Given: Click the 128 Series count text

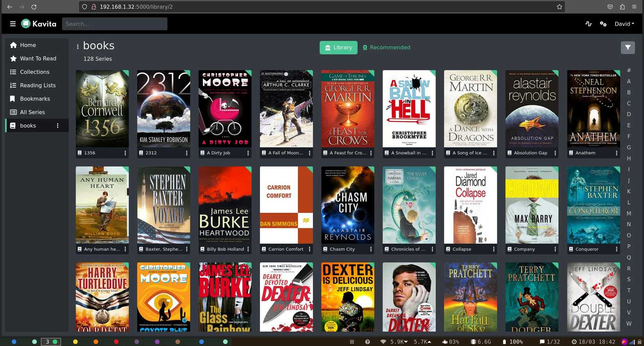Looking at the screenshot, I should point(98,59).
